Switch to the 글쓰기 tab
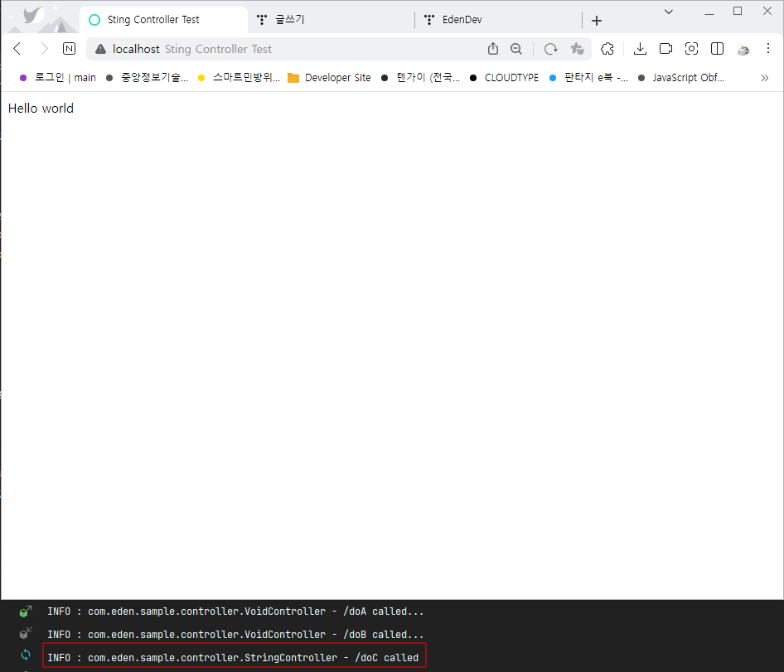This screenshot has height=672, width=784. 332,20
